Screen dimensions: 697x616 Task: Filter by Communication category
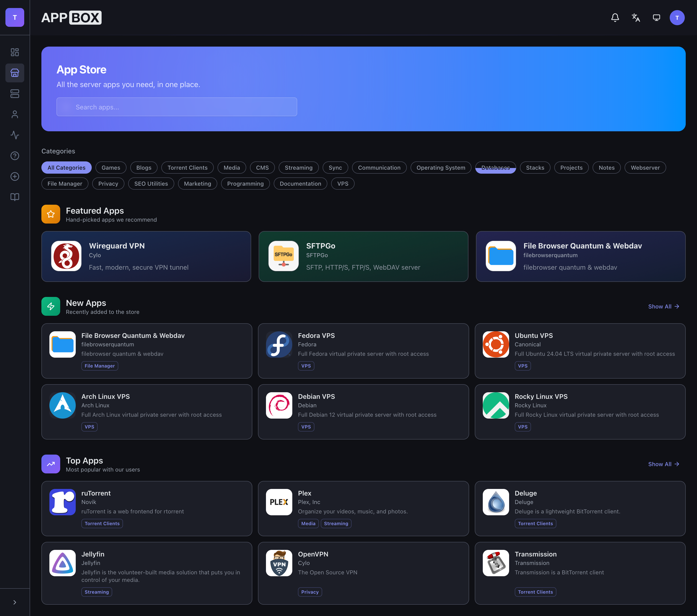pyautogui.click(x=379, y=168)
